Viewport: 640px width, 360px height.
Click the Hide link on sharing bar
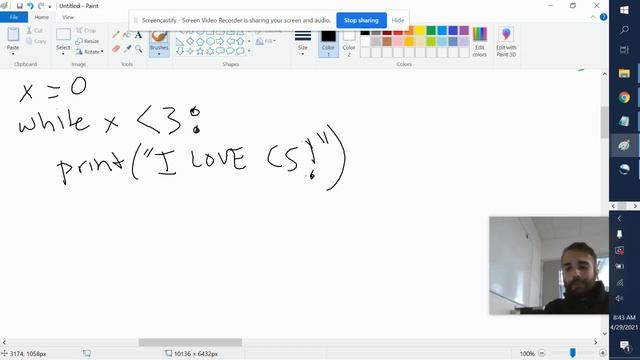coord(398,20)
